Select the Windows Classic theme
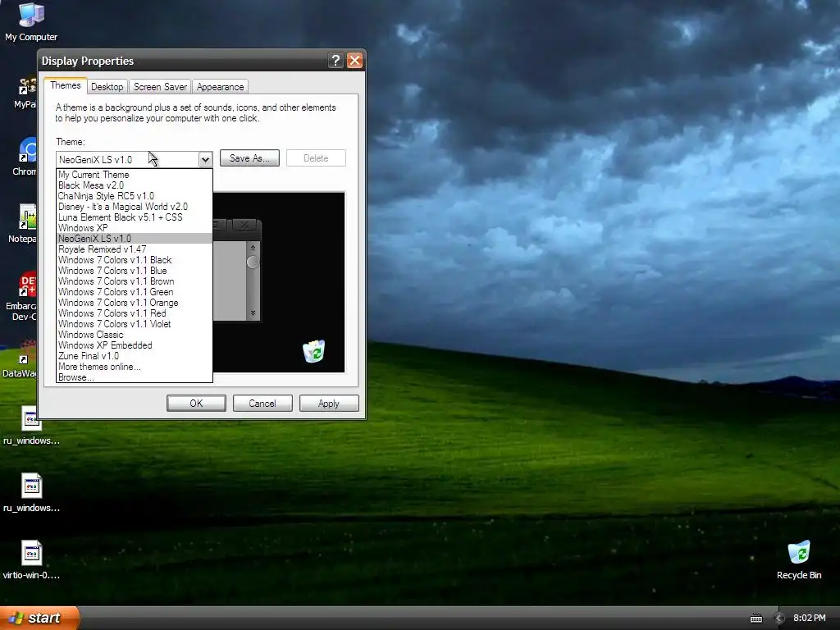The width and height of the screenshot is (840, 630). [x=135, y=335]
